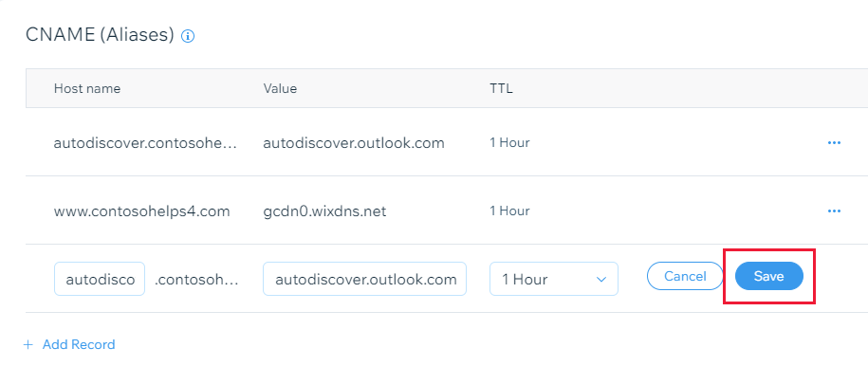Screen dimensions: 868x366
Task: Edit the autodisco host name field
Action: click(x=100, y=279)
